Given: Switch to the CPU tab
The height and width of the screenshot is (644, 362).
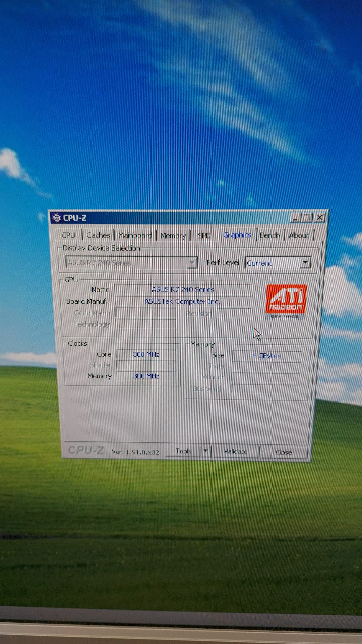Looking at the screenshot, I should [x=68, y=235].
